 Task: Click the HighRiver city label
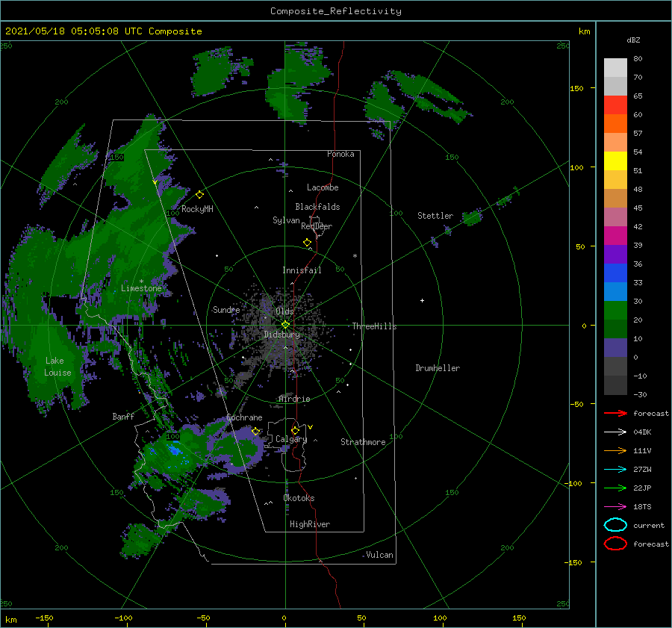click(x=310, y=524)
